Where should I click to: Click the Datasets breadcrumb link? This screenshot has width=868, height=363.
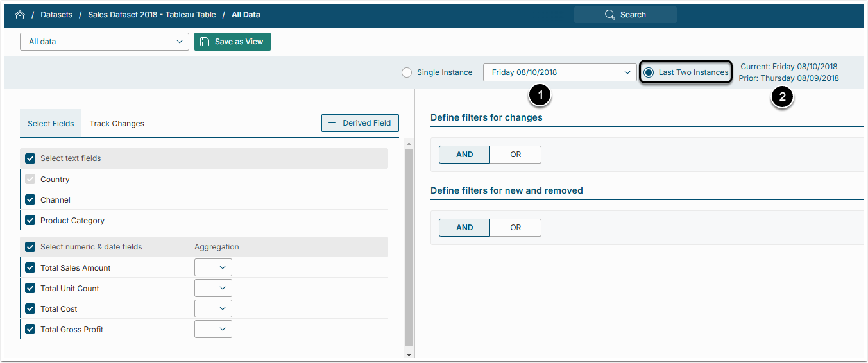(56, 15)
